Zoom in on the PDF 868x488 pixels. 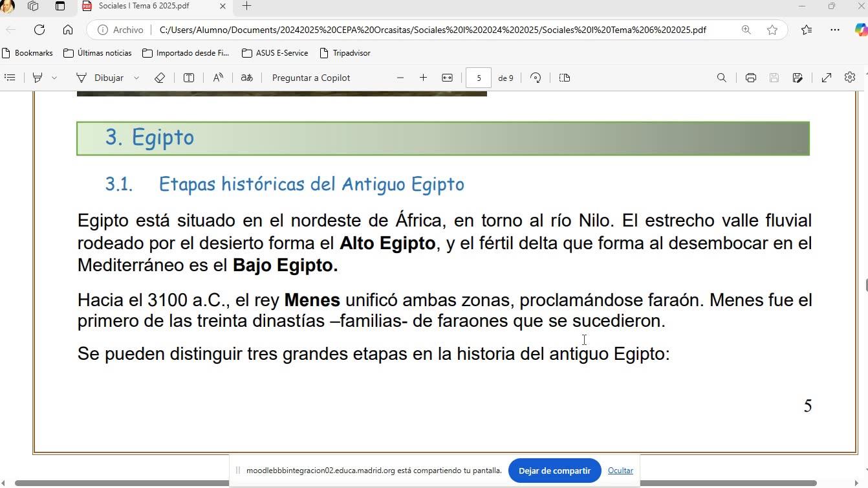coord(423,78)
